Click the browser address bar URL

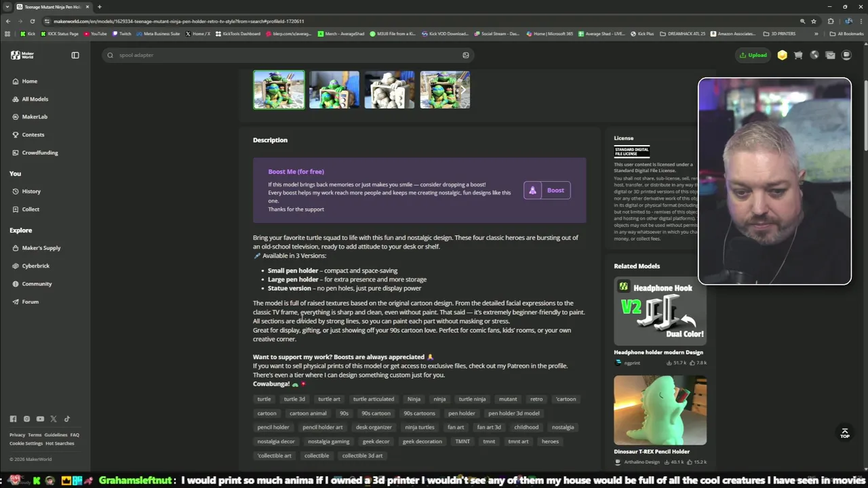point(179,21)
